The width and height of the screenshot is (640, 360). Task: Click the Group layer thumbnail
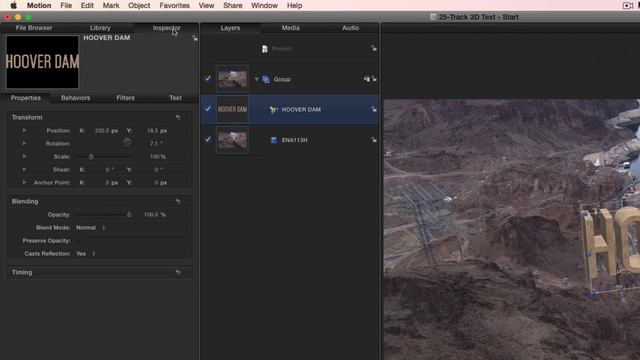tap(232, 79)
